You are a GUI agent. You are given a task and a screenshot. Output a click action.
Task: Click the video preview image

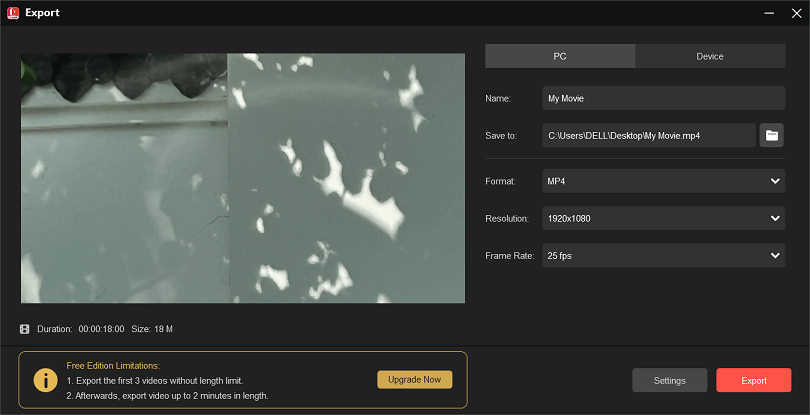[x=243, y=178]
